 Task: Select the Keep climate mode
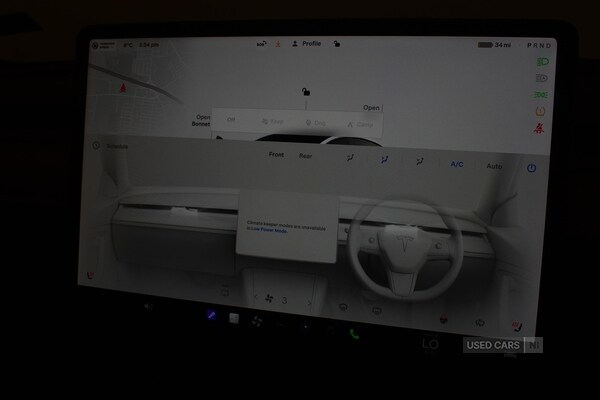pos(272,121)
